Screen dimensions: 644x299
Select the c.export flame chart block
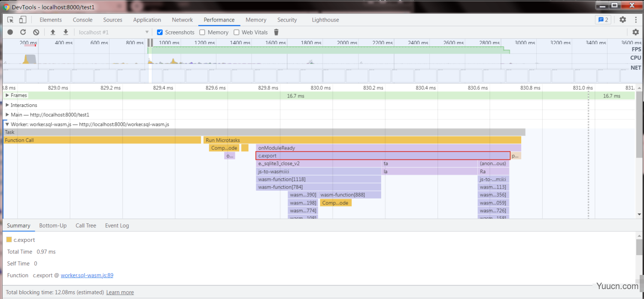click(x=383, y=156)
